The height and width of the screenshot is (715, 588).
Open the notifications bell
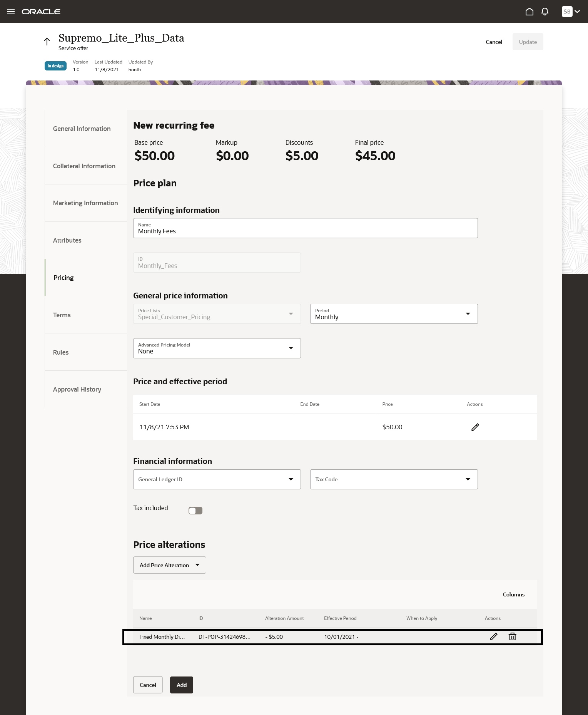545,12
